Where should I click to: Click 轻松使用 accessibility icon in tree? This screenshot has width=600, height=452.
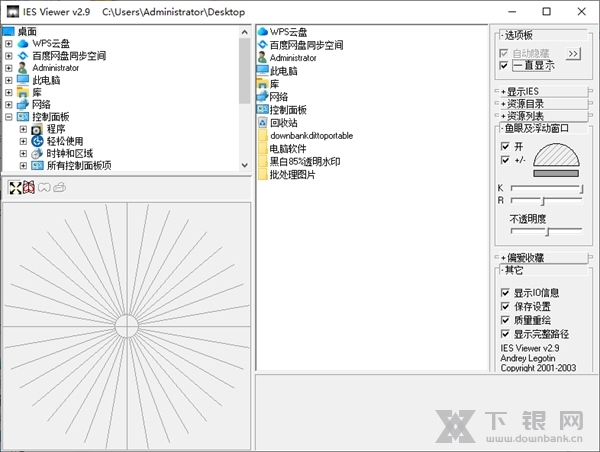point(37,141)
